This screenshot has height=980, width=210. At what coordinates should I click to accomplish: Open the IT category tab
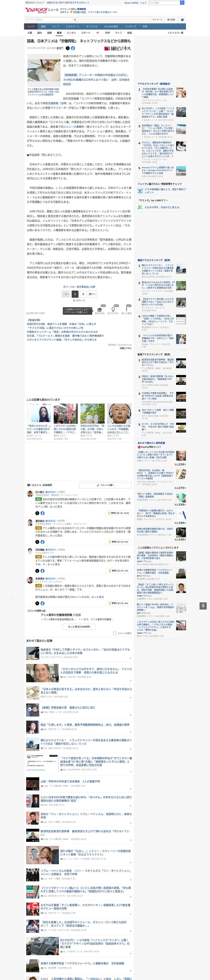[98, 33]
